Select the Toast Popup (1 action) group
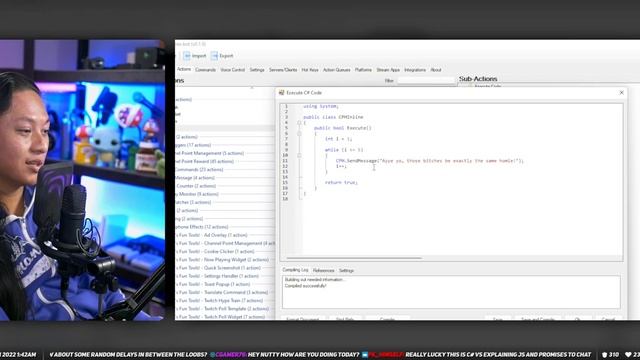The height and width of the screenshot is (360, 640). click(x=213, y=284)
